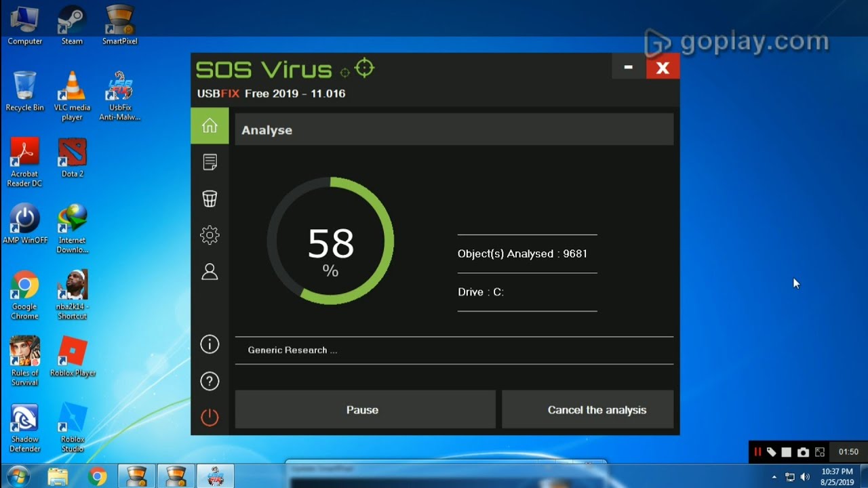The image size is (868, 488).
Task: Click the 58% circular progress indicator
Action: (330, 241)
